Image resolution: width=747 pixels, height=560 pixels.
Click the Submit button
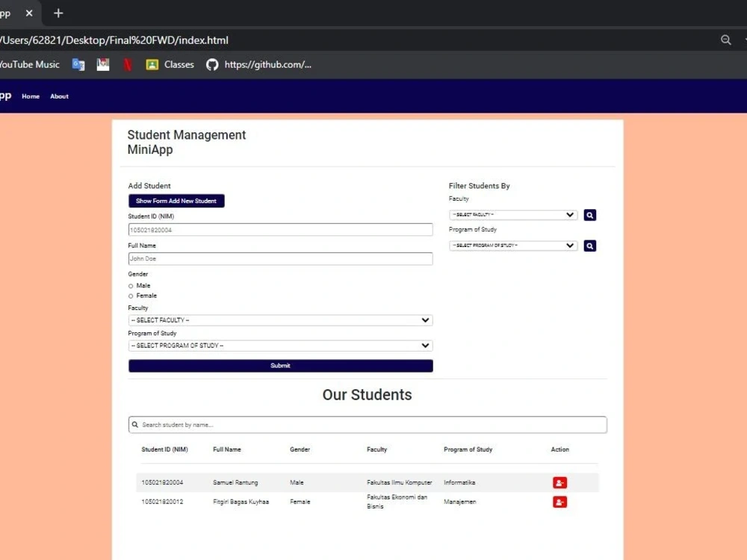pos(281,366)
